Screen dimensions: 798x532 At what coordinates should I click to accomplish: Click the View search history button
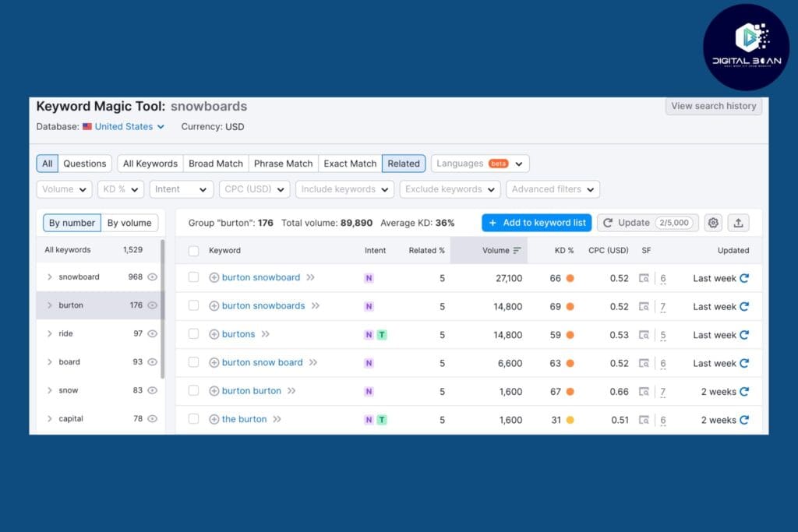[x=713, y=106]
